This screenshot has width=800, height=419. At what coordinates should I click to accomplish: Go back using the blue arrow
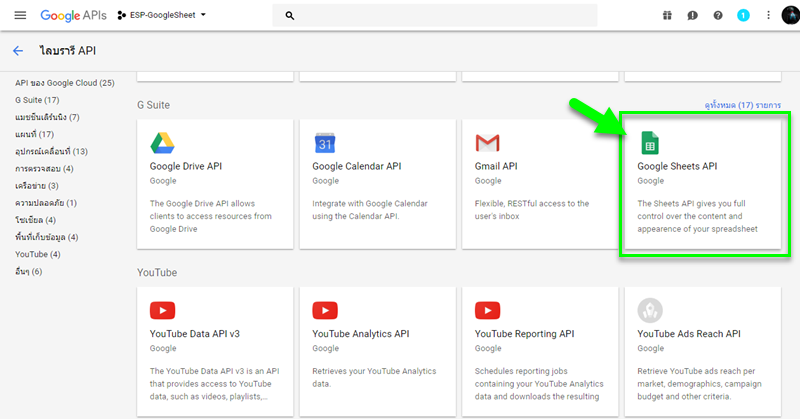tap(18, 51)
